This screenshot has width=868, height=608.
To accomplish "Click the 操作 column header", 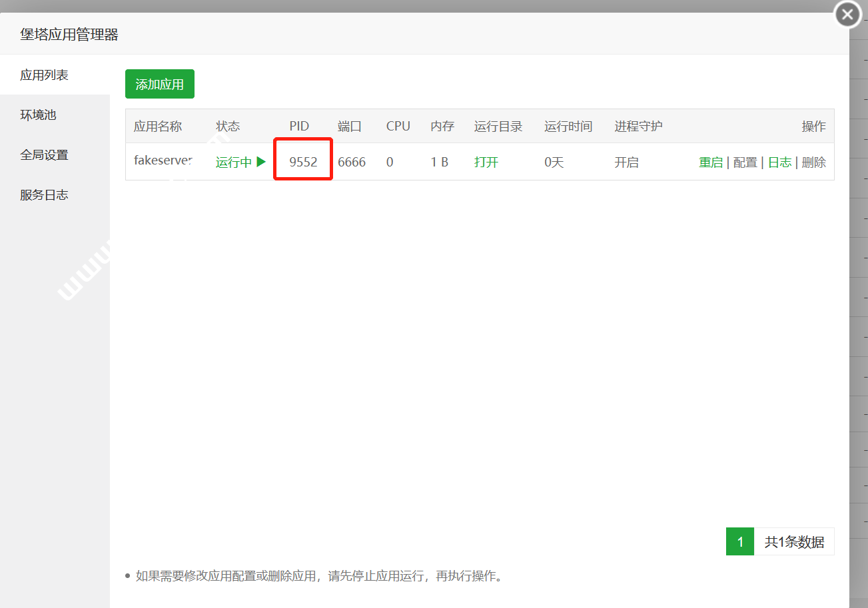I will point(813,127).
